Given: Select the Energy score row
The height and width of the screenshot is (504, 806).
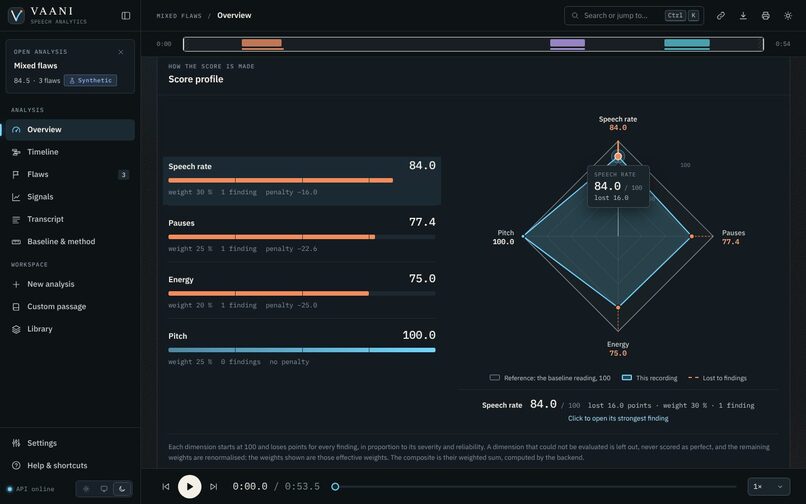Looking at the screenshot, I should [x=302, y=292].
